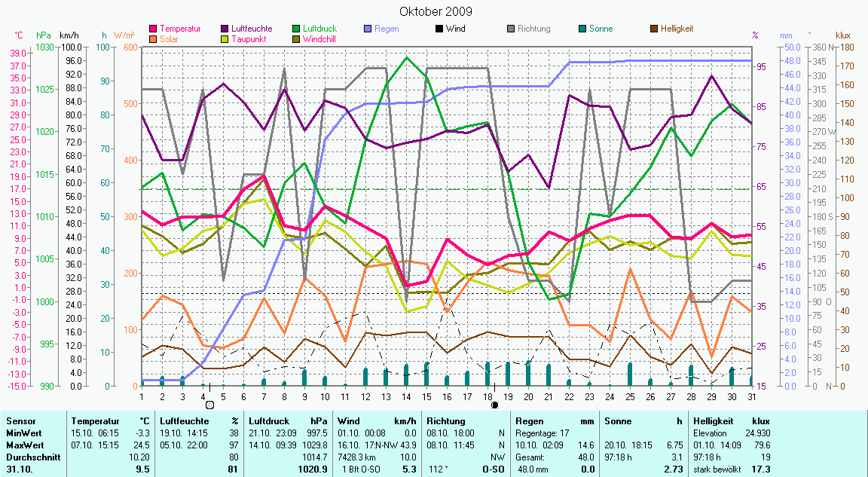Click the Regentage: 17 entry
Image resolution: width=868 pixels, height=477 pixels.
pos(542,433)
